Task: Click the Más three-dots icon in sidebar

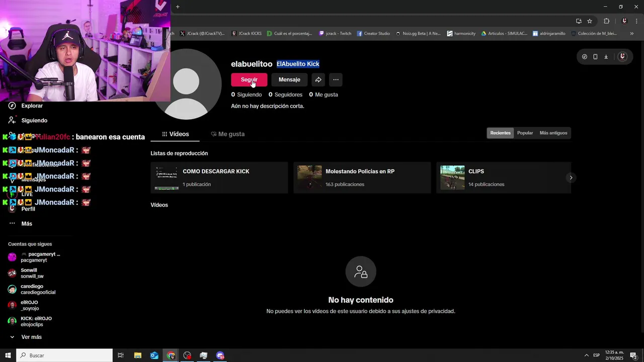Action: (12, 223)
